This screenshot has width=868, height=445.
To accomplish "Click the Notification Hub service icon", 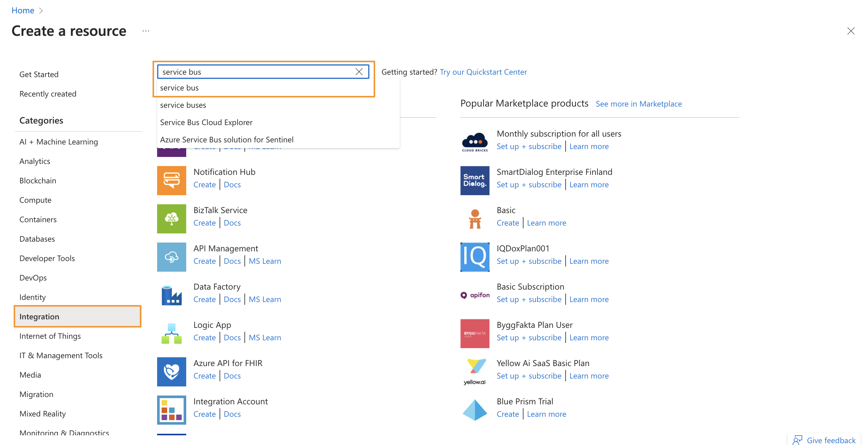I will tap(171, 180).
